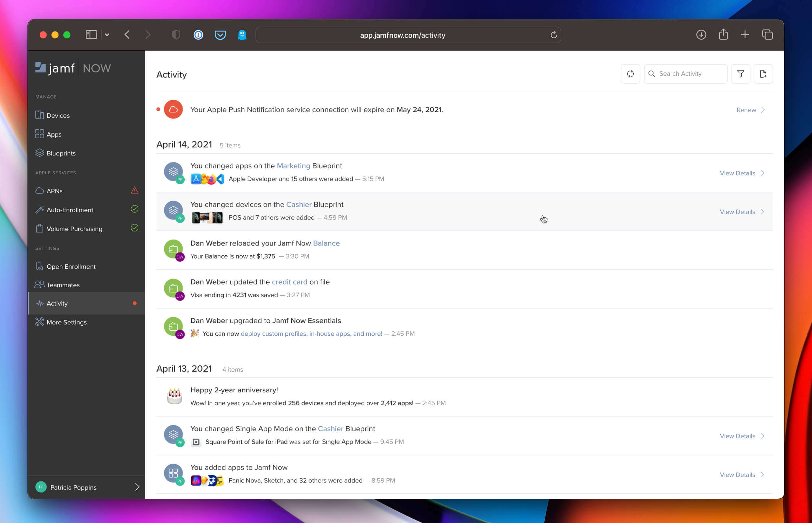The width and height of the screenshot is (812, 523).
Task: Click the green wallet icon on Essentials upgrade entry
Action: (173, 327)
